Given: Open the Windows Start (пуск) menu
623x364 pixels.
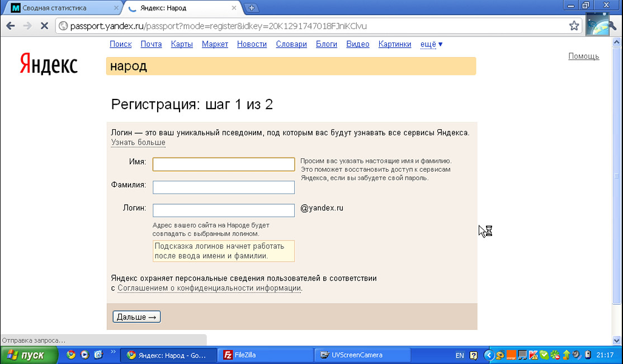Looking at the screenshot, I should click(x=29, y=354).
